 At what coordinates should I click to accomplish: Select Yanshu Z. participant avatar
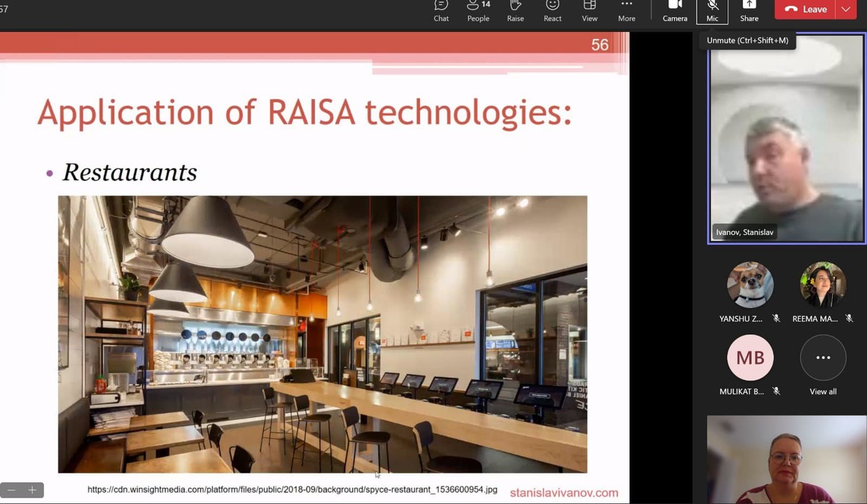(750, 285)
